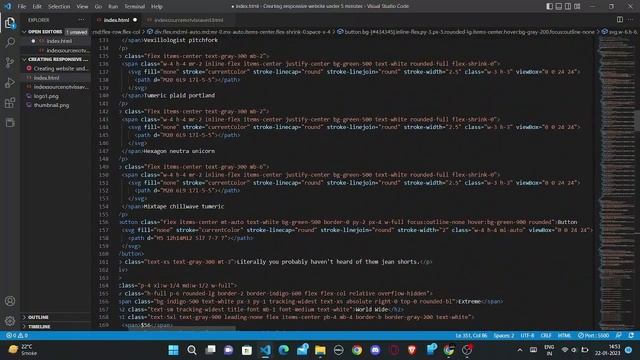The height and width of the screenshot is (360, 640).
Task: Click the Go Live Port 5500 status item
Action: (x=593, y=335)
